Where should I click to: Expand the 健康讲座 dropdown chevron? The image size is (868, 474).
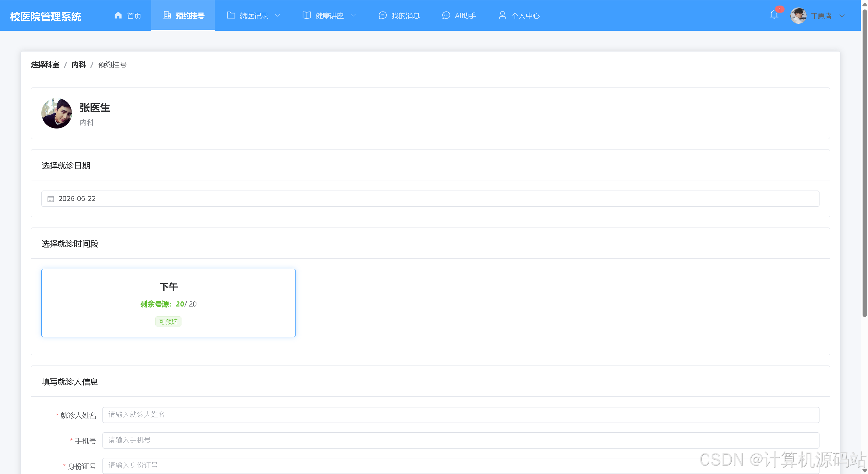pos(353,16)
